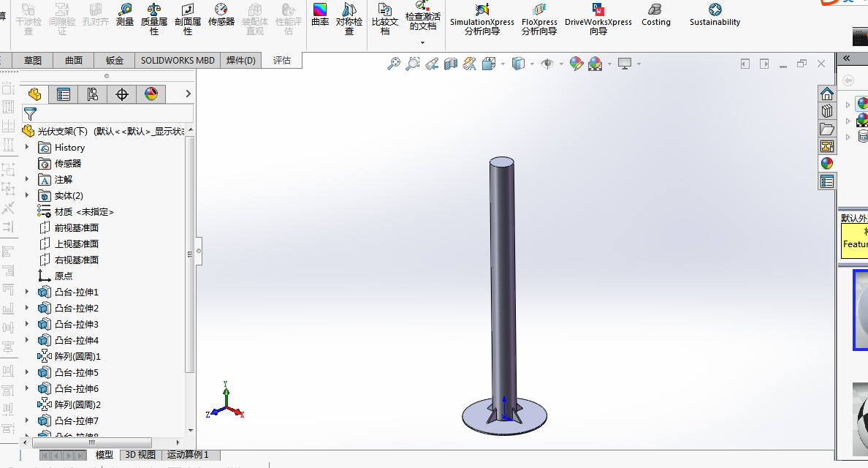This screenshot has height=468, width=868.
Task: Switch to 运动算例 1 tab
Action: click(x=188, y=455)
